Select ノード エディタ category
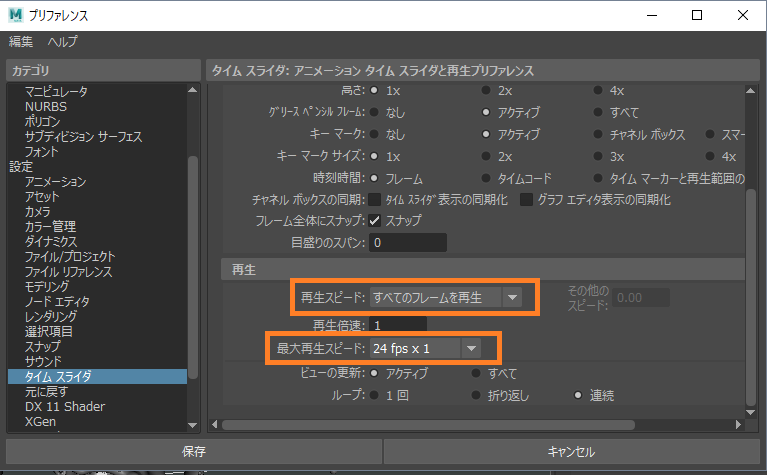Viewport: 767px width, 475px height. pyautogui.click(x=57, y=301)
